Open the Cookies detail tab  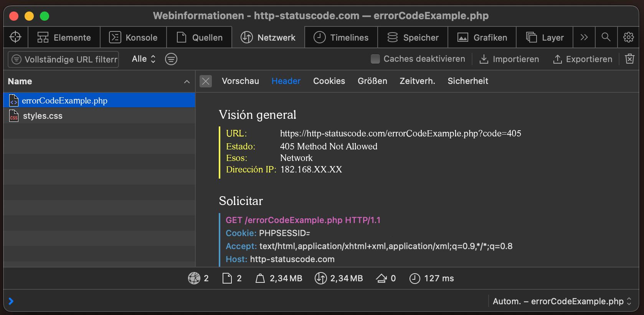pos(329,81)
